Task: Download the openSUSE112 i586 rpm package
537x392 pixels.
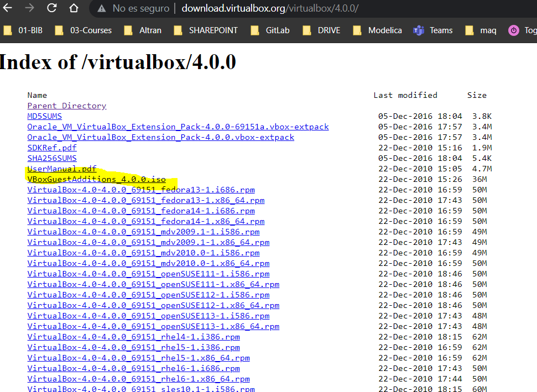Action: coord(148,295)
